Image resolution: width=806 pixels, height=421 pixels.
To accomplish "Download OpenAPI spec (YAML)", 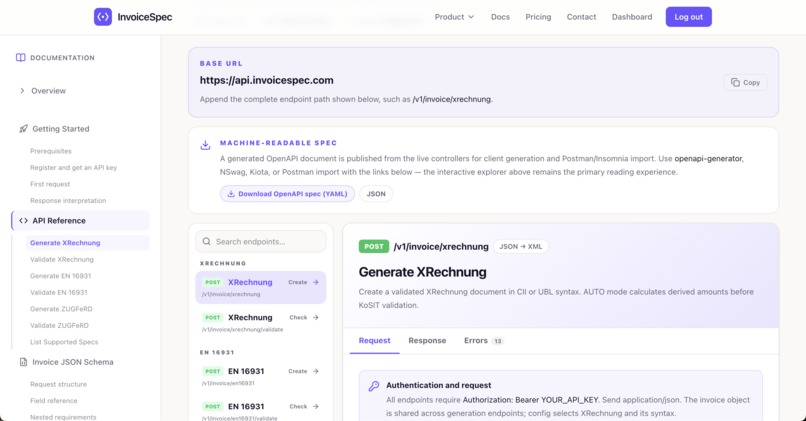I will coord(287,194).
